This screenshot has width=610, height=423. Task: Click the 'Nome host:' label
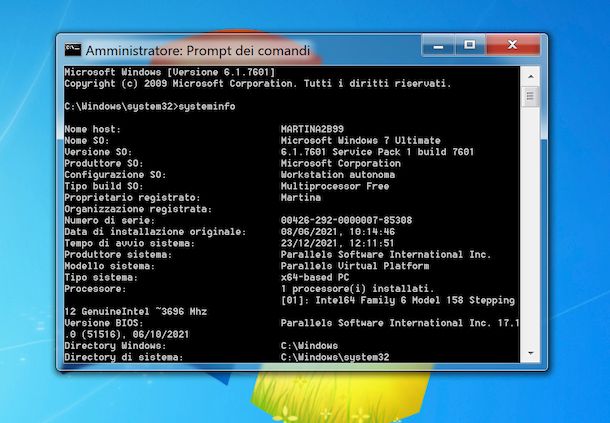click(93, 129)
